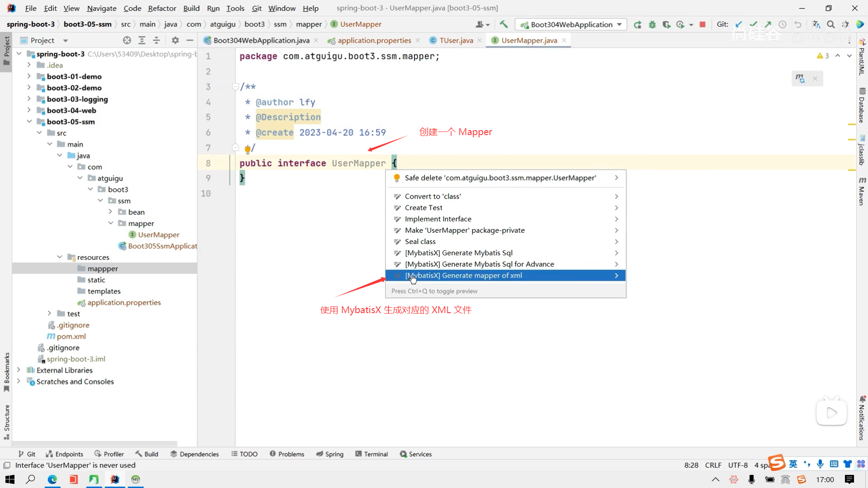Select '[MybatisX] Generate mapper of xml' entry
The image size is (868, 488).
463,275
